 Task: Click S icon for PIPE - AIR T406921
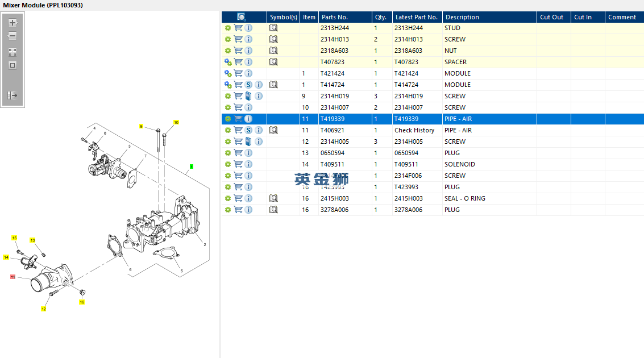pyautogui.click(x=248, y=130)
